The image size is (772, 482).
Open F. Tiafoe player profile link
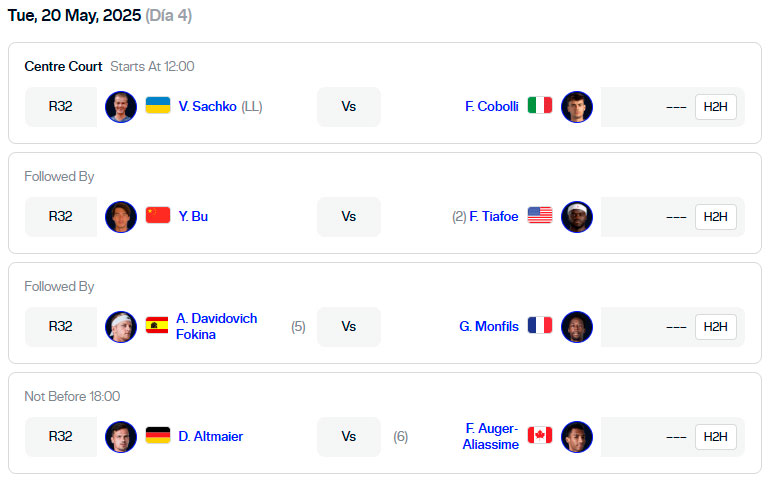(494, 217)
